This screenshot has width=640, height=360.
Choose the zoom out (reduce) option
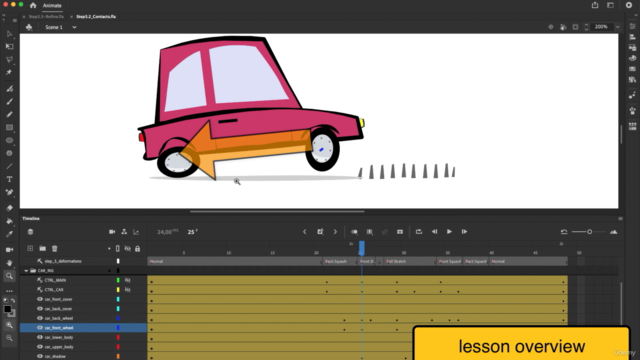[x=9, y=338]
